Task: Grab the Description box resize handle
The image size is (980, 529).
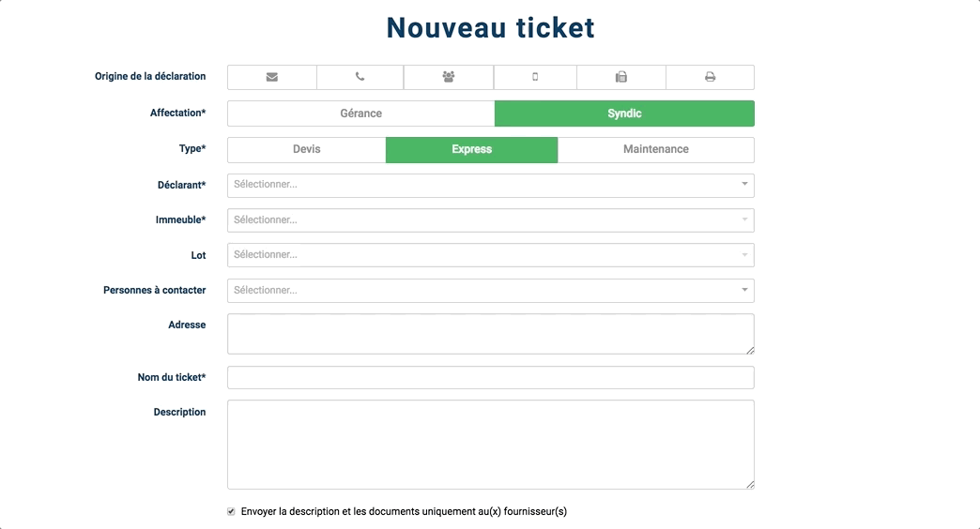Action: pos(750,485)
